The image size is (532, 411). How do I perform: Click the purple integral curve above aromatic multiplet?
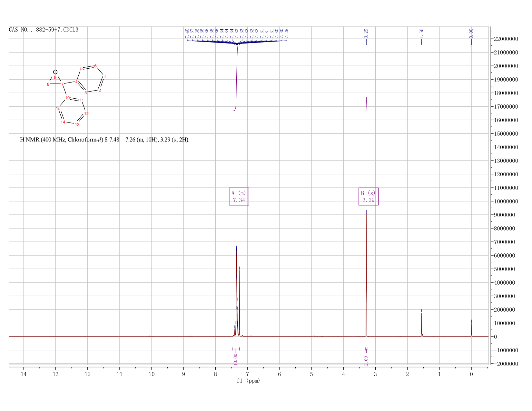coord(237,77)
